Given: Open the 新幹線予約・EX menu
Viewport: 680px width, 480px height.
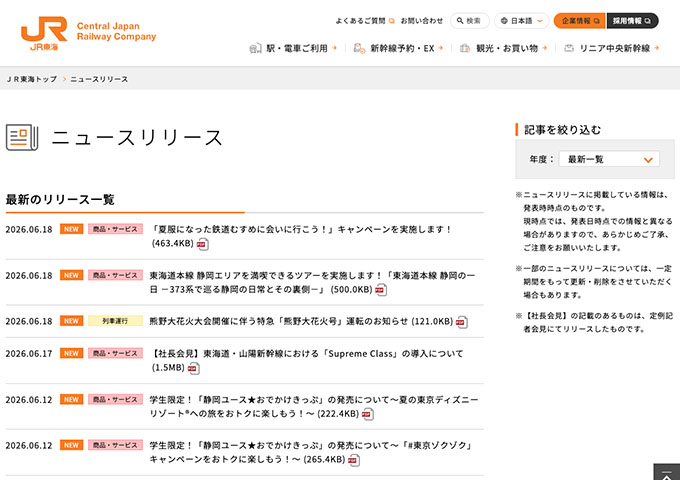Looking at the screenshot, I should 398,49.
